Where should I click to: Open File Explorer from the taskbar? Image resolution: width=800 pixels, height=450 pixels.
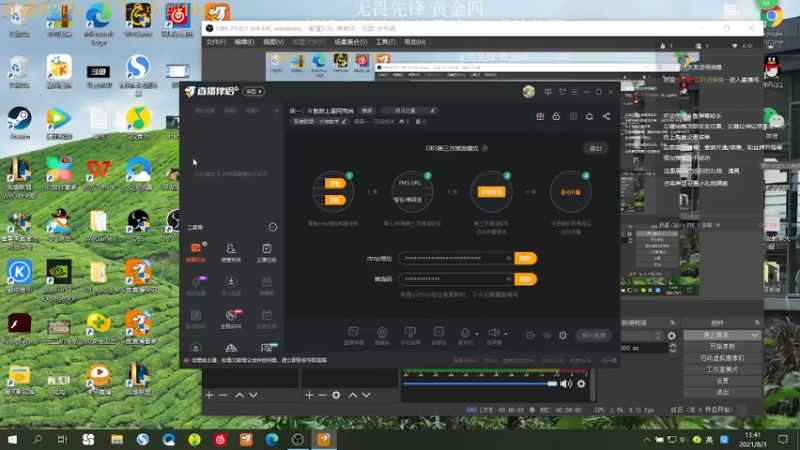[117, 439]
